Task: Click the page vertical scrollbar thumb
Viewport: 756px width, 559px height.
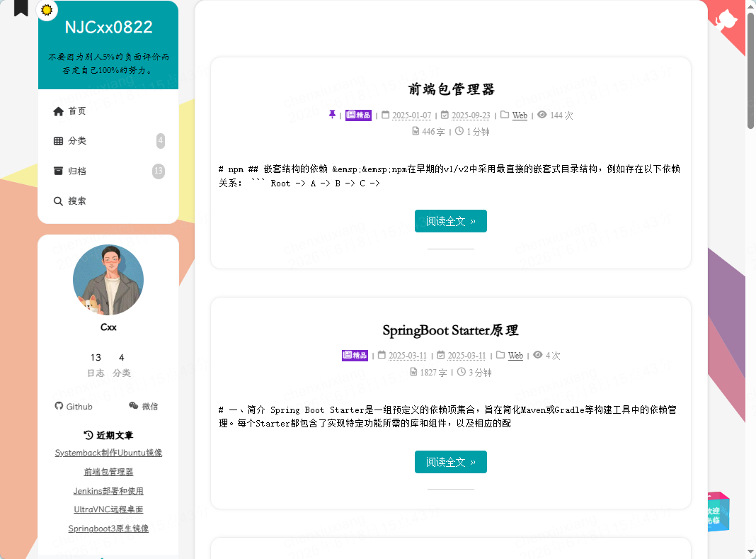Action: [x=750, y=70]
